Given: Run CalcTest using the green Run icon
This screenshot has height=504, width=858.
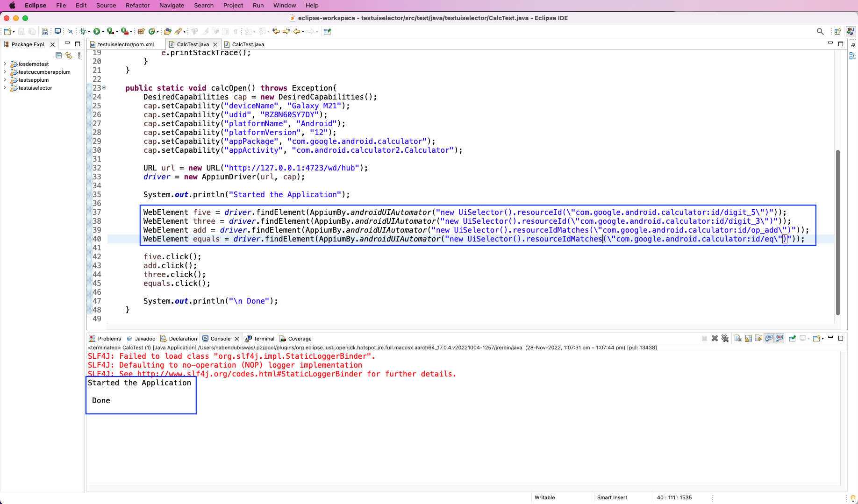Looking at the screenshot, I should tap(97, 31).
